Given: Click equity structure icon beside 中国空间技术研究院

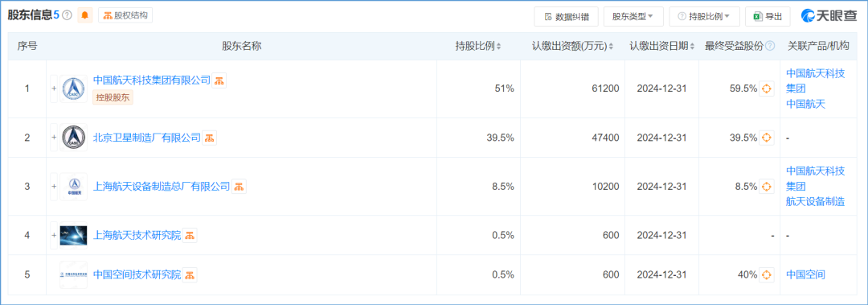Looking at the screenshot, I should pos(190,274).
